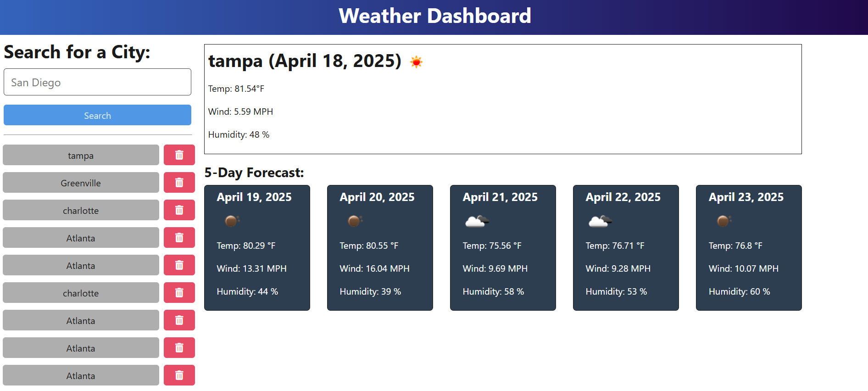This screenshot has height=391, width=868.
Task: Click cloudy icon on April 21 forecast card
Action: tap(477, 221)
